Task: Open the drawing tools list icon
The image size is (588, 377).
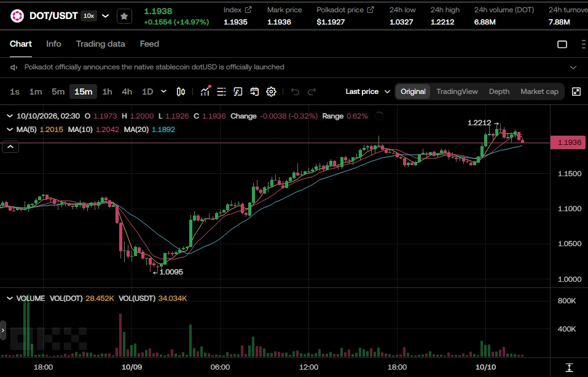Action: 221,91
